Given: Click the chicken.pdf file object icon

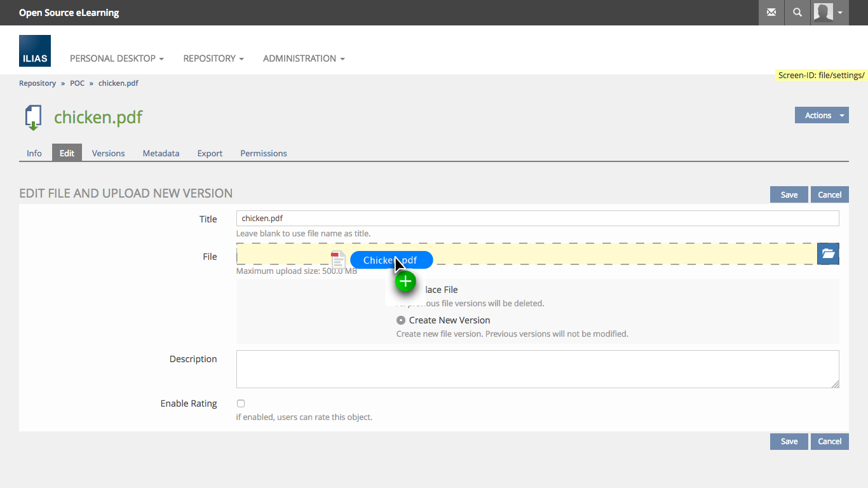Looking at the screenshot, I should pyautogui.click(x=33, y=118).
